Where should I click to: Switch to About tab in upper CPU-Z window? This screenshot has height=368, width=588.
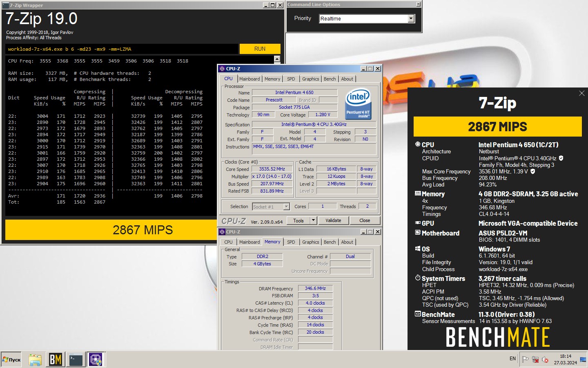pyautogui.click(x=347, y=79)
